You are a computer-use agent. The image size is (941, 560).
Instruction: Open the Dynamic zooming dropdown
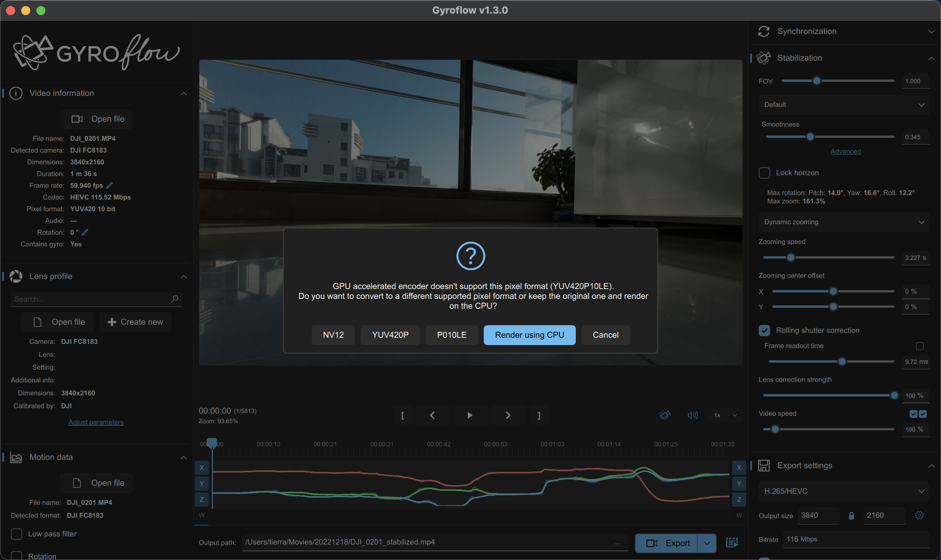pyautogui.click(x=844, y=222)
